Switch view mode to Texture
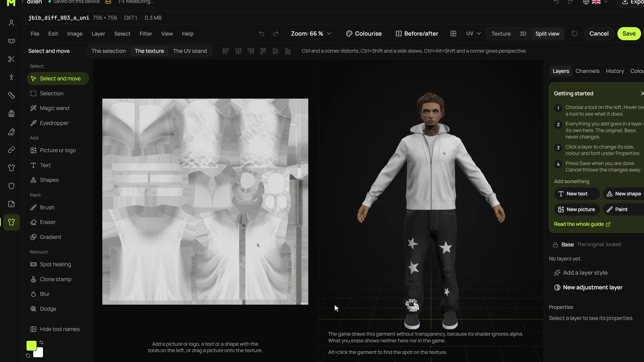The width and height of the screenshot is (644, 362). [x=501, y=34]
